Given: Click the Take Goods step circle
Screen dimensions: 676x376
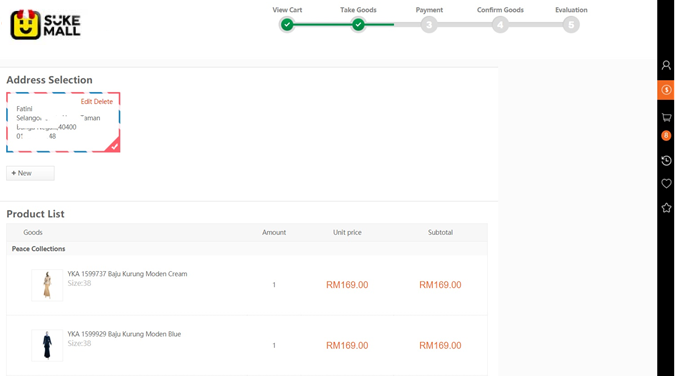Looking at the screenshot, I should tap(358, 25).
